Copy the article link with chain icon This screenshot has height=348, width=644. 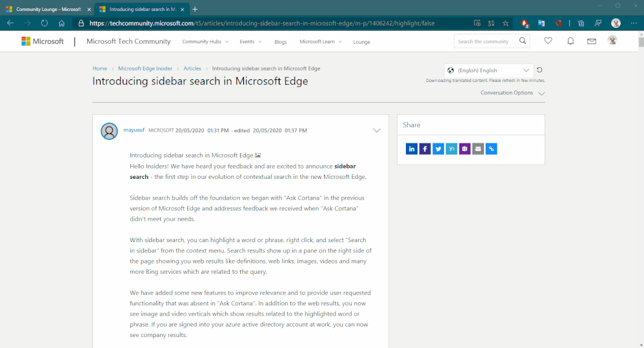(x=491, y=148)
